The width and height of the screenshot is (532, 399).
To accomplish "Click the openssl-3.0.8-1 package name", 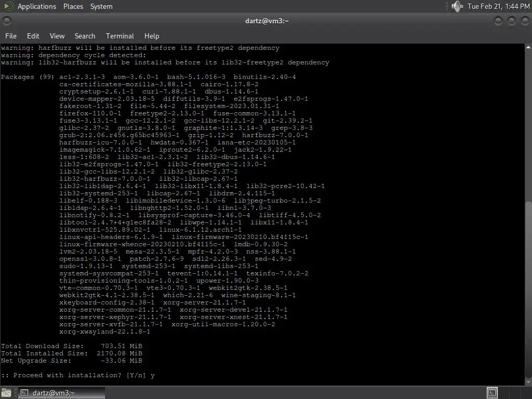I will click(x=90, y=259).
